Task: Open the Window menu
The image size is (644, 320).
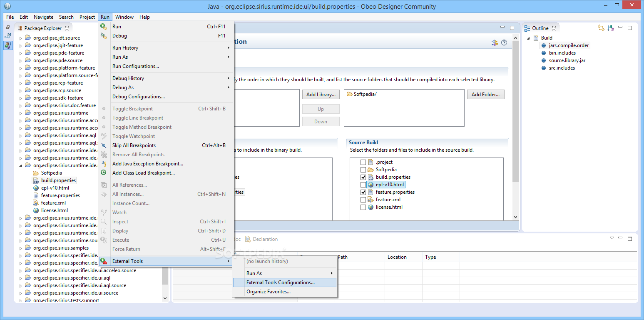Action: coord(124,17)
